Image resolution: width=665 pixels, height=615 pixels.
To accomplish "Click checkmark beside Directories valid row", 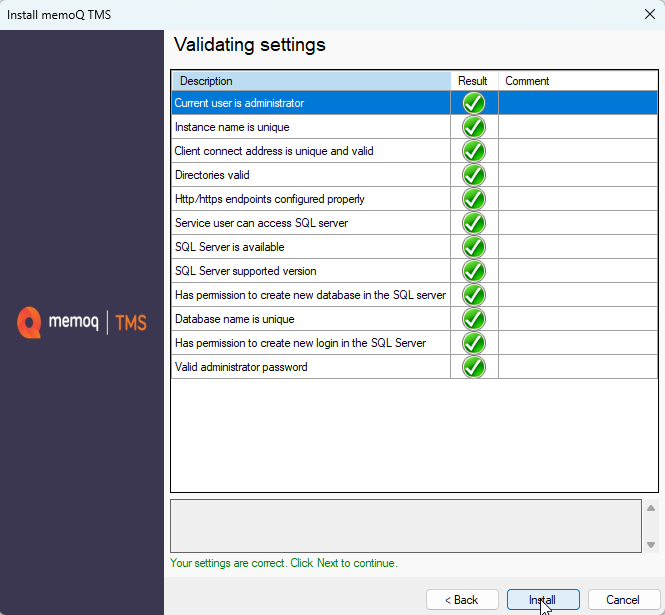I will click(x=474, y=175).
